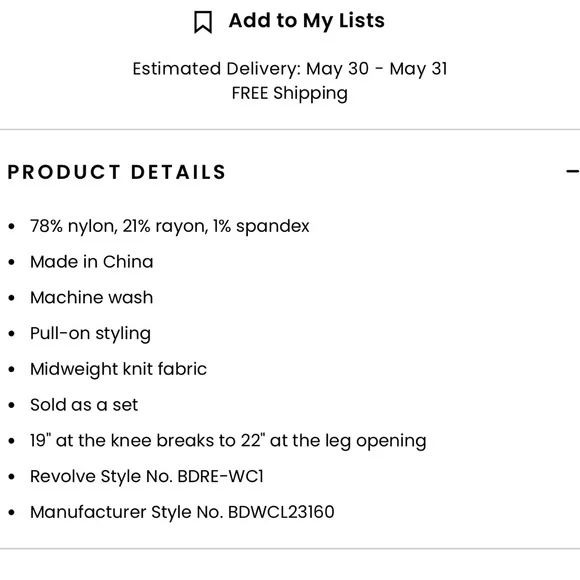
Task: Click the Sold as a set bullet item
Action: coord(84,405)
